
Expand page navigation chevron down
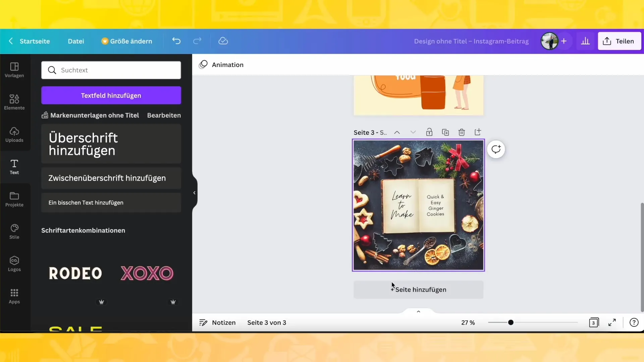coord(413,132)
